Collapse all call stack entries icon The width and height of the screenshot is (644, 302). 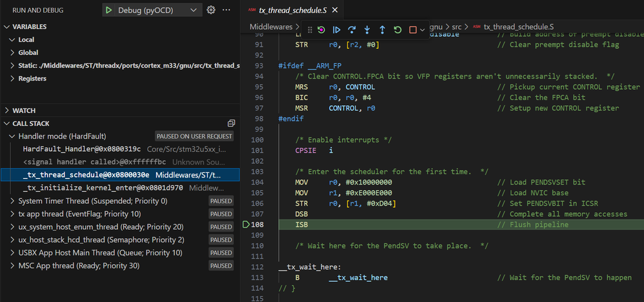[231, 123]
